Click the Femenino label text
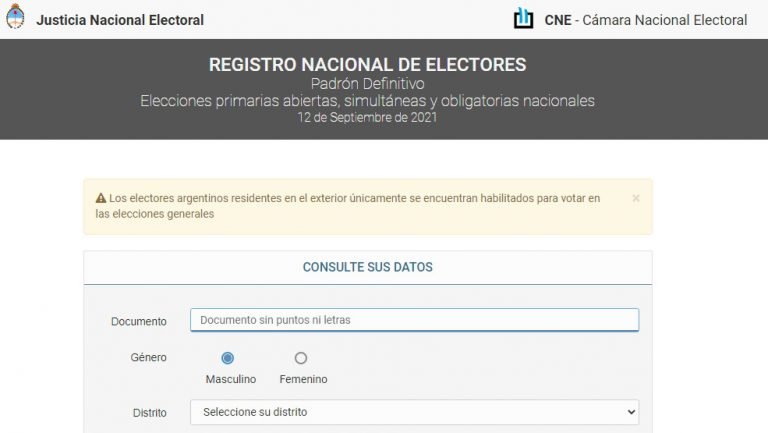The image size is (768, 433). click(303, 380)
